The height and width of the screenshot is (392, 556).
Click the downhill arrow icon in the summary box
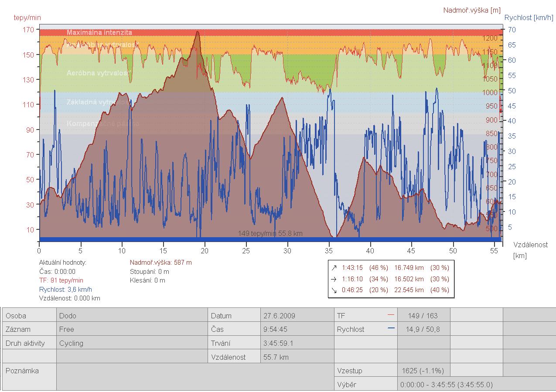(x=334, y=290)
